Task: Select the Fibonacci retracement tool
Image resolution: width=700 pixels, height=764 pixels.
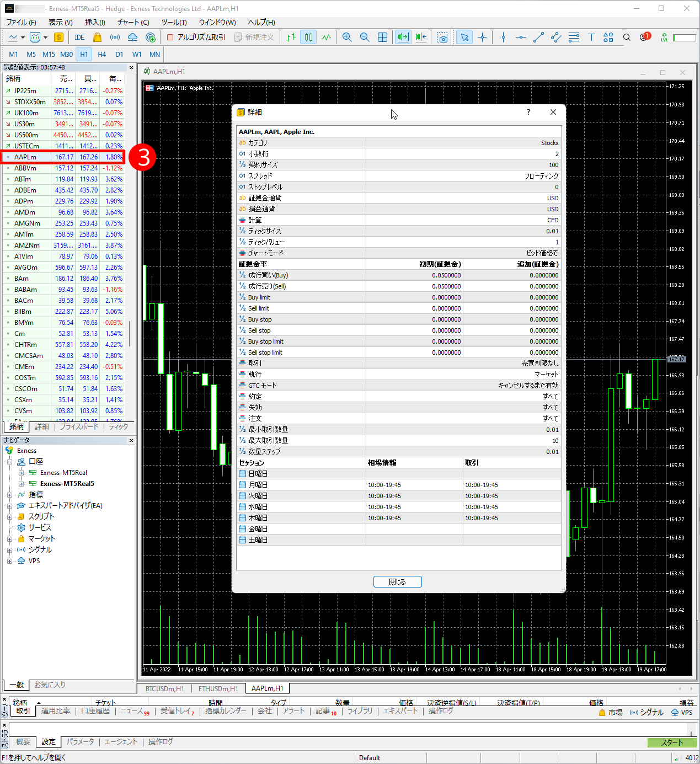Action: pos(574,37)
